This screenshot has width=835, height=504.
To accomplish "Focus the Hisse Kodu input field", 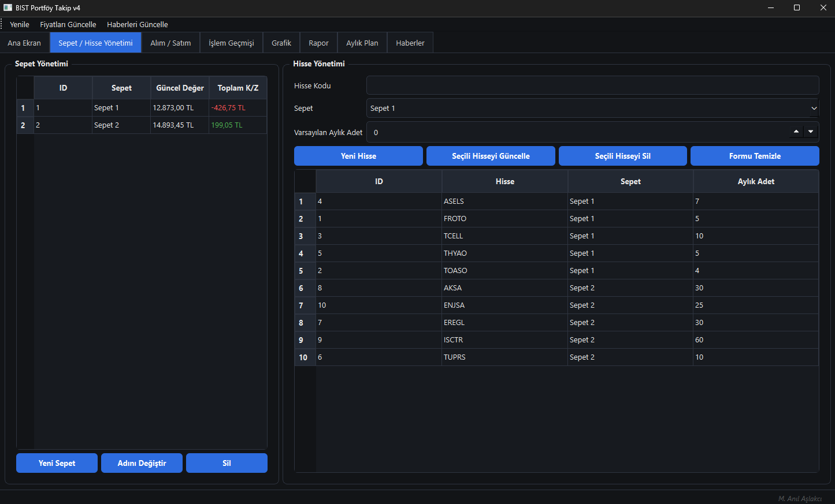I will coord(592,85).
